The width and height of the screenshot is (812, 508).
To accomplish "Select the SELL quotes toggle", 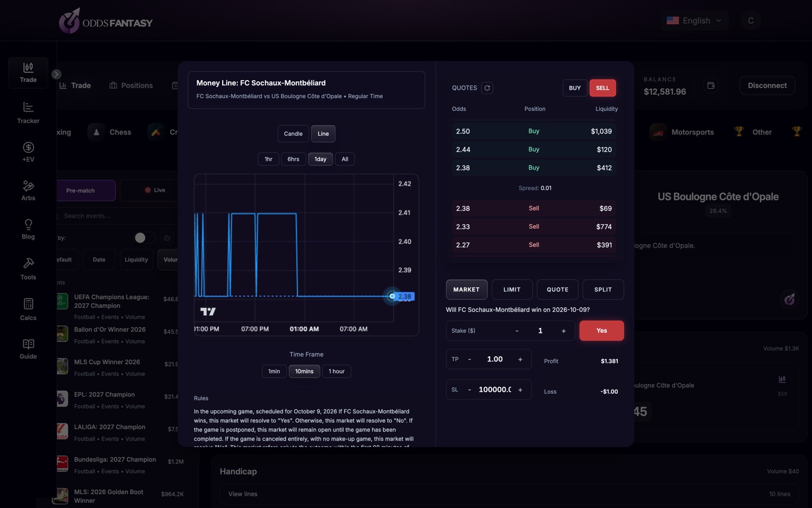I will 603,88.
